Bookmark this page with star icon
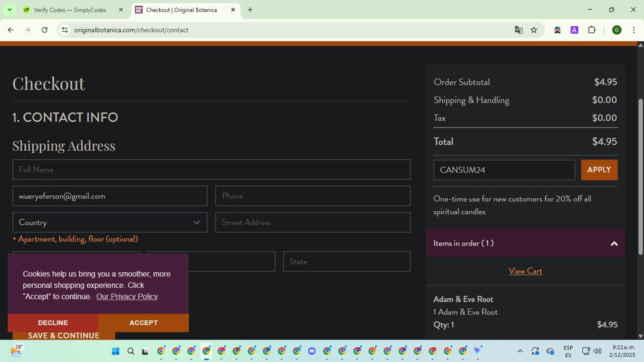 (x=534, y=30)
